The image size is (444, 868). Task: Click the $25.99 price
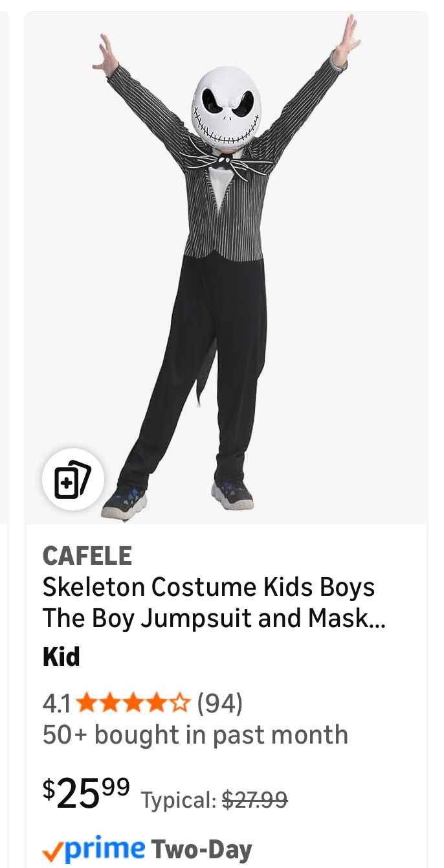pyautogui.click(x=86, y=793)
